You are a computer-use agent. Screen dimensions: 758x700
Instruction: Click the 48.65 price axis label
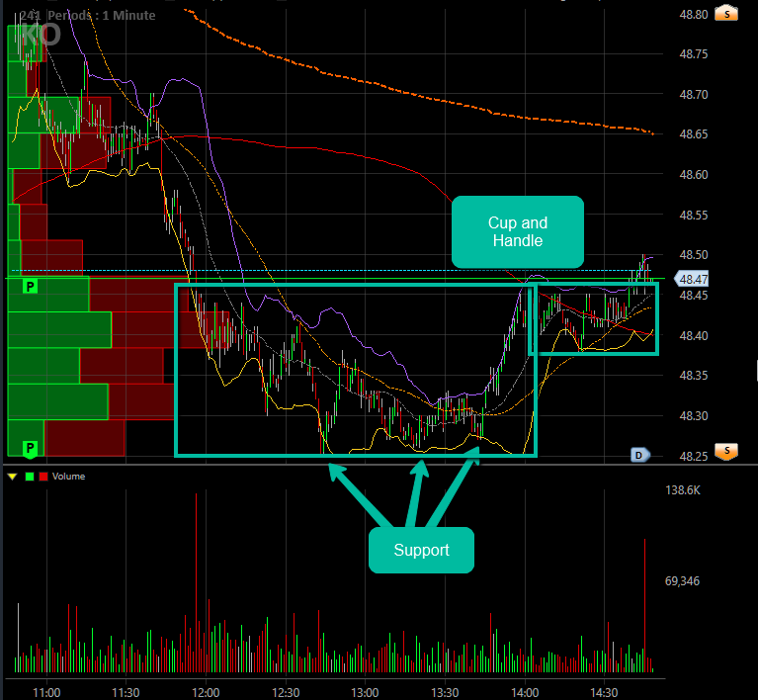pyautogui.click(x=693, y=134)
